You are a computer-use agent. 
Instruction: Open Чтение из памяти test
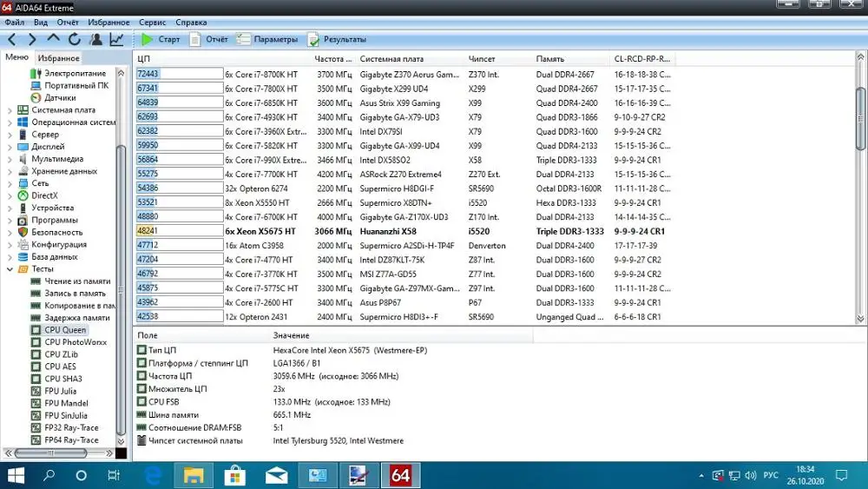(77, 281)
